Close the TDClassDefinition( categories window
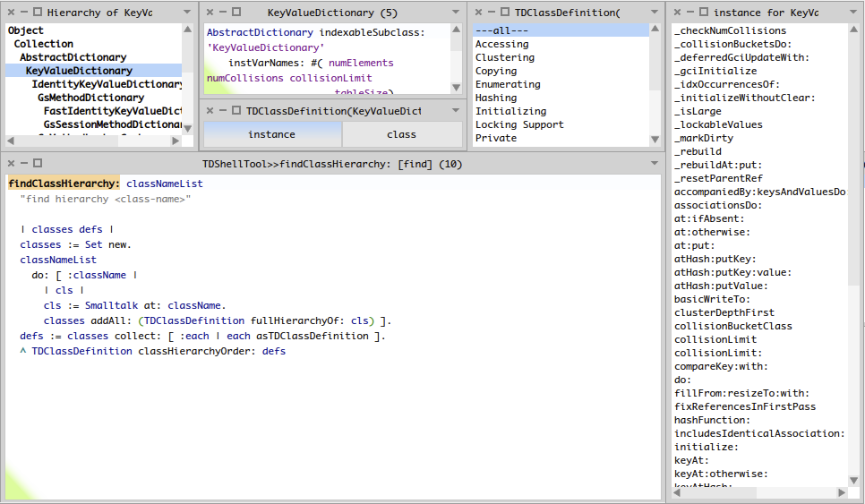This screenshot has width=865, height=504. (478, 12)
